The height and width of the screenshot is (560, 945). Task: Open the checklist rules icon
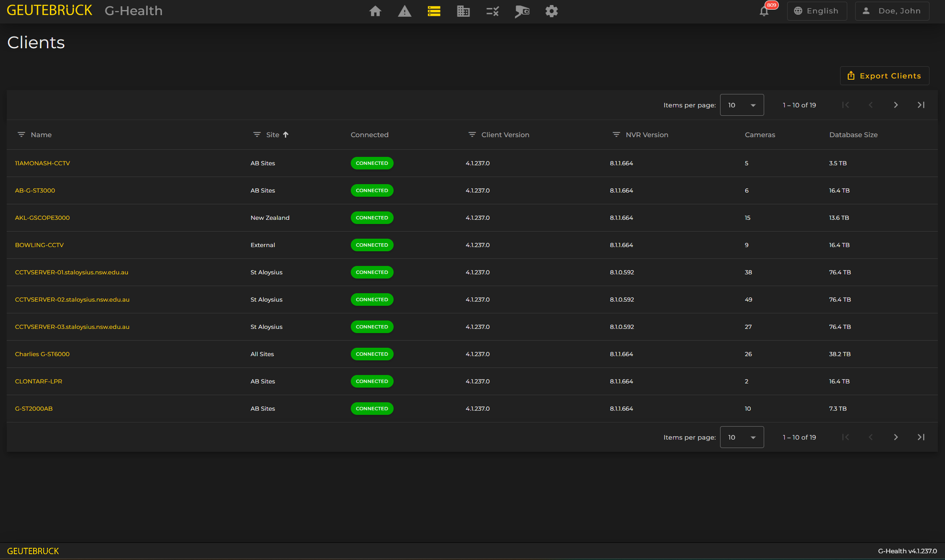point(493,11)
